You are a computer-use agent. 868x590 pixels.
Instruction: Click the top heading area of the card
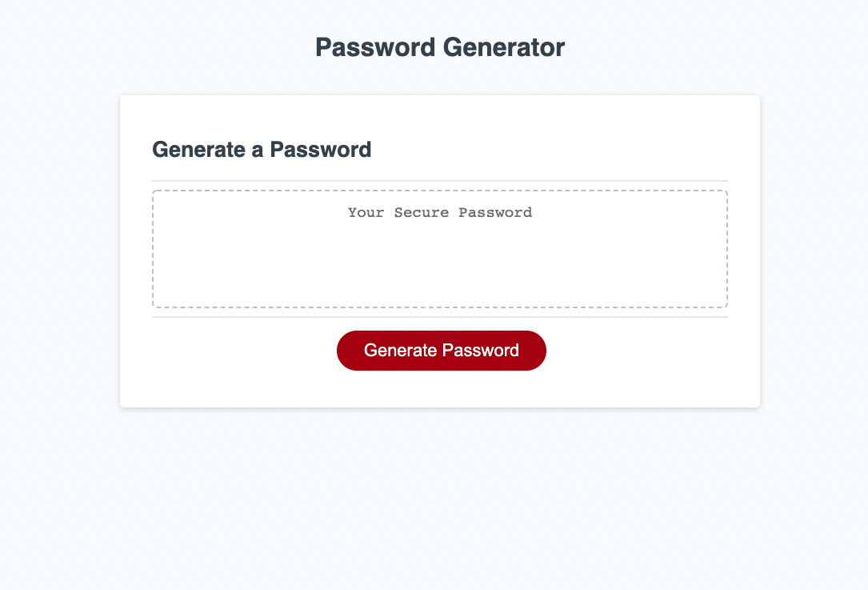point(440,150)
